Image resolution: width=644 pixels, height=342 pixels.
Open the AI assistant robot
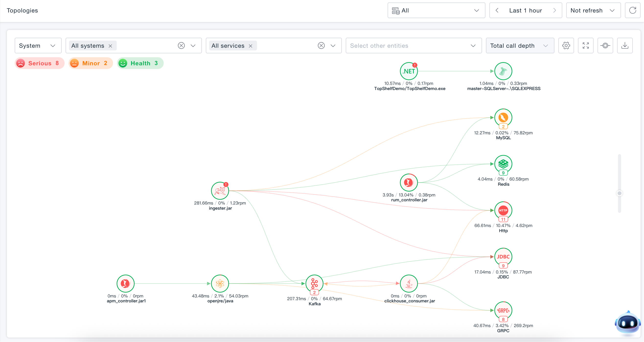point(627,322)
